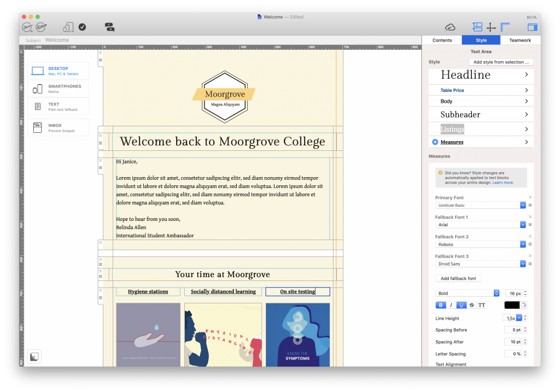Click the Socially distanced learning text block
This screenshot has width=560, height=392.
pos(223,292)
